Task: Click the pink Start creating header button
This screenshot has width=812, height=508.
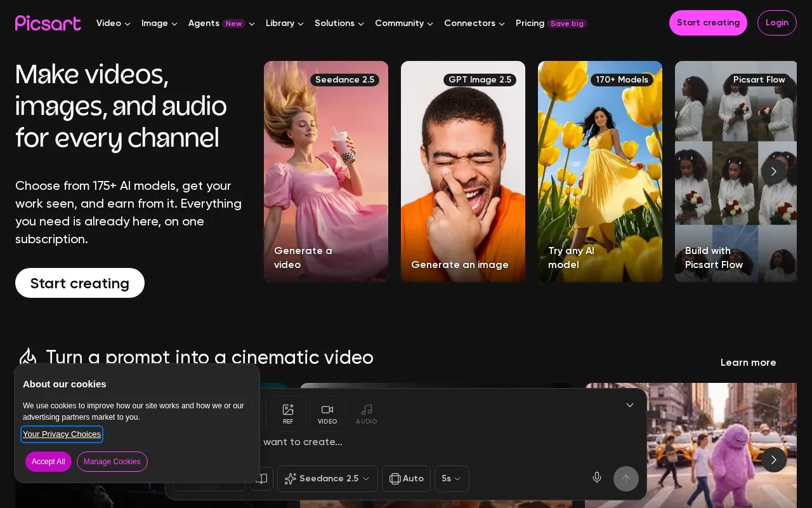Action: pyautogui.click(x=708, y=23)
